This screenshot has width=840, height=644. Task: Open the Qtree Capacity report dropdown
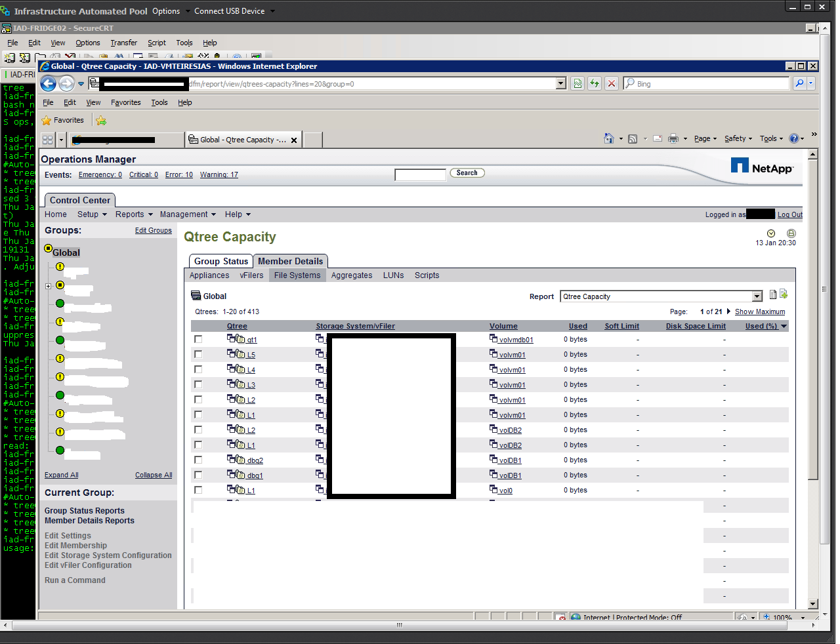(757, 296)
